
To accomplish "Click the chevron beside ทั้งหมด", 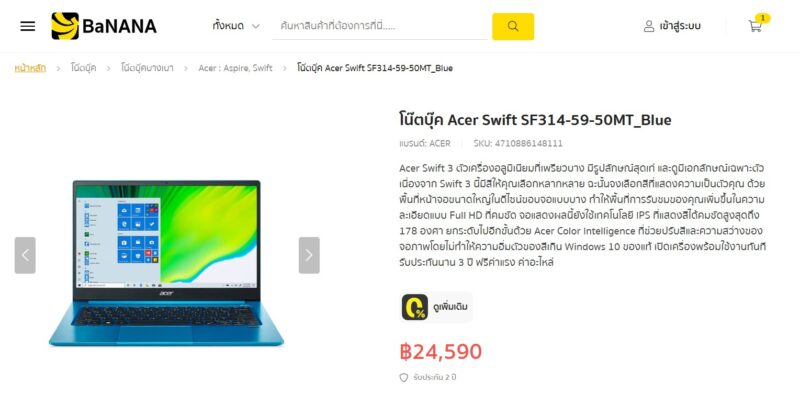I will click(x=256, y=26).
